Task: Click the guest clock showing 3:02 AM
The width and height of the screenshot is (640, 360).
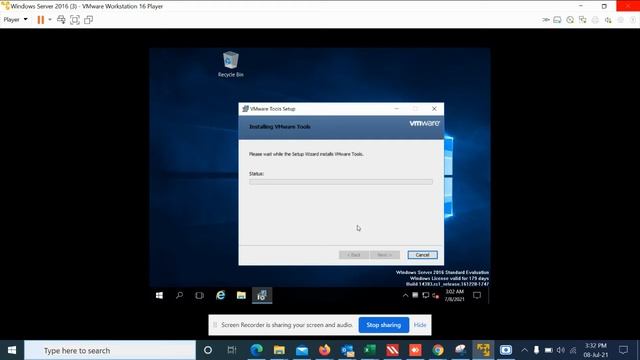Action: click(x=454, y=295)
